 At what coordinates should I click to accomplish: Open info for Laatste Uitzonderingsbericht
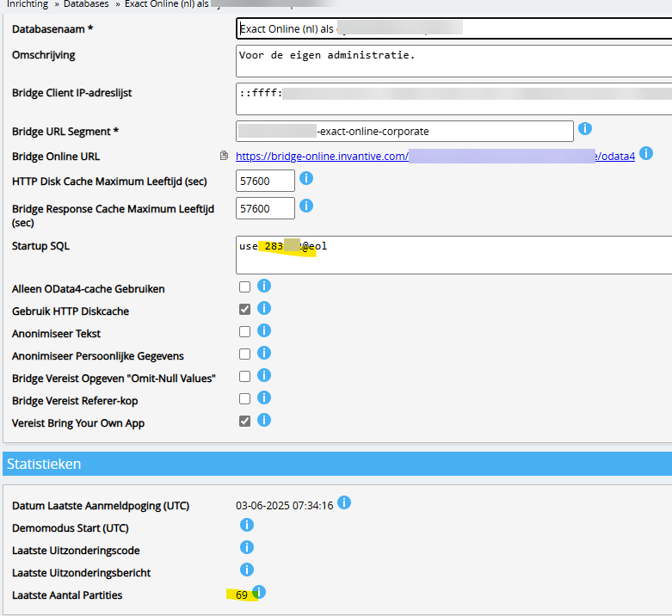[247, 570]
